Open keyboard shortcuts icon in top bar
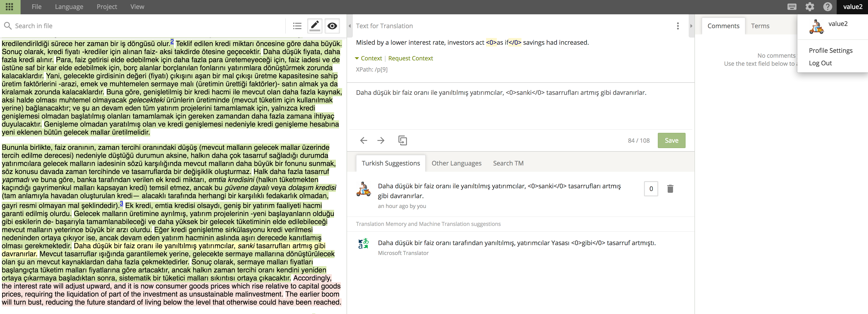868x314 pixels. tap(792, 7)
